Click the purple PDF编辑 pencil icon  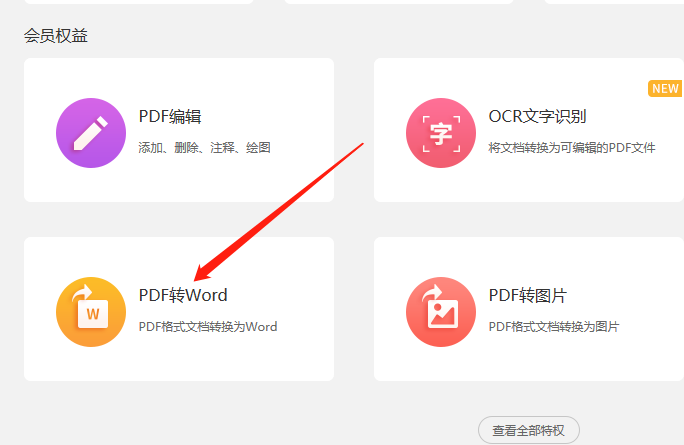[x=91, y=133]
